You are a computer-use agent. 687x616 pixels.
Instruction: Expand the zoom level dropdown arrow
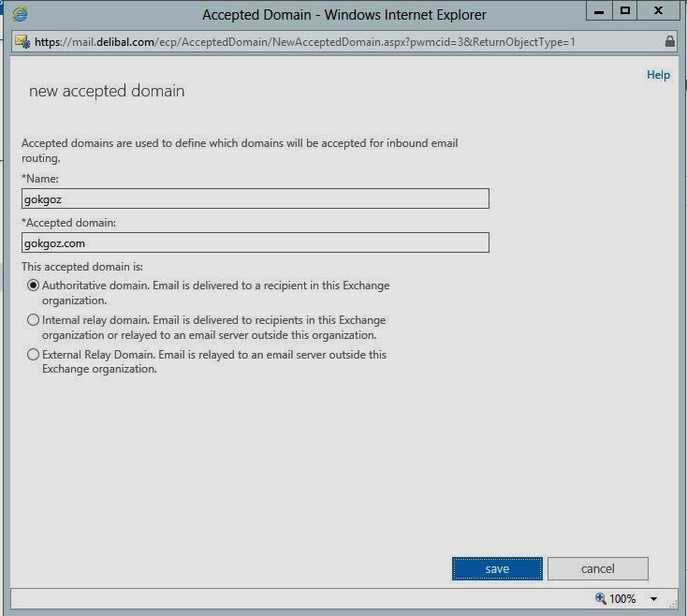click(653, 599)
